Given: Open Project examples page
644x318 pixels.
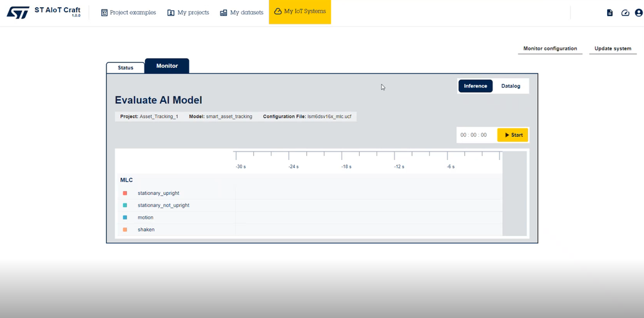Looking at the screenshot, I should [x=128, y=13].
